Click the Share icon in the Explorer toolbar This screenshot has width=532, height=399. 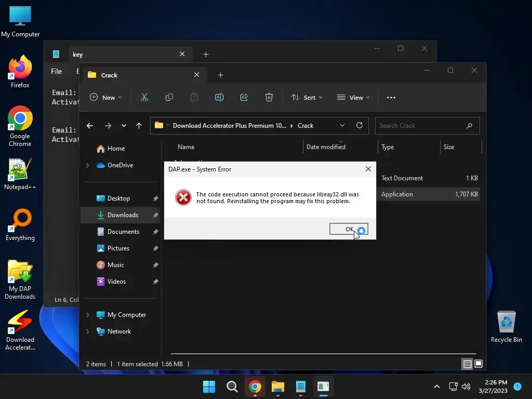(244, 97)
